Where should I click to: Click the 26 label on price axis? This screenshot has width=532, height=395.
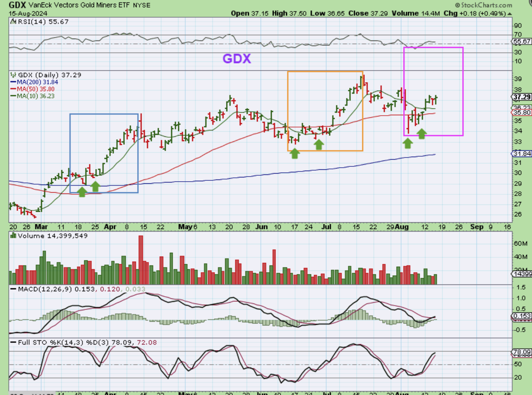pos(517,215)
